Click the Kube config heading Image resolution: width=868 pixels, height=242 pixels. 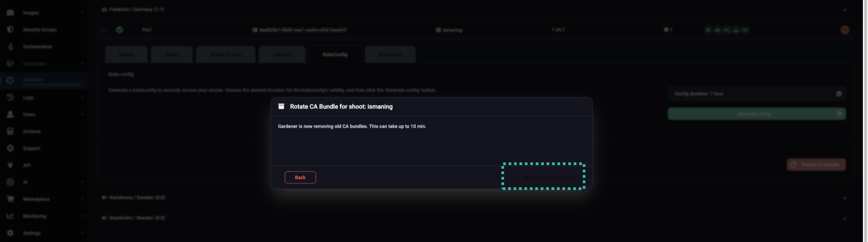pos(121,74)
